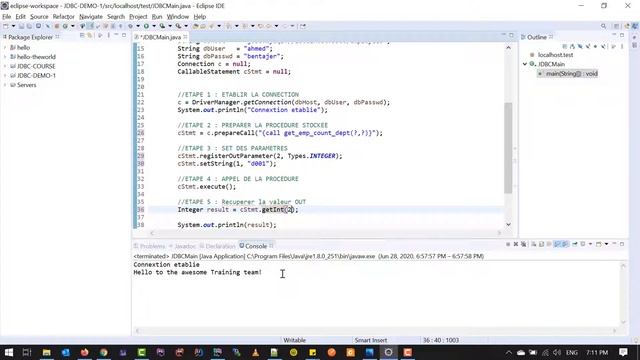Image resolution: width=640 pixels, height=360 pixels.
Task: Select main(String[]) : void in Outline
Action: pos(568,74)
